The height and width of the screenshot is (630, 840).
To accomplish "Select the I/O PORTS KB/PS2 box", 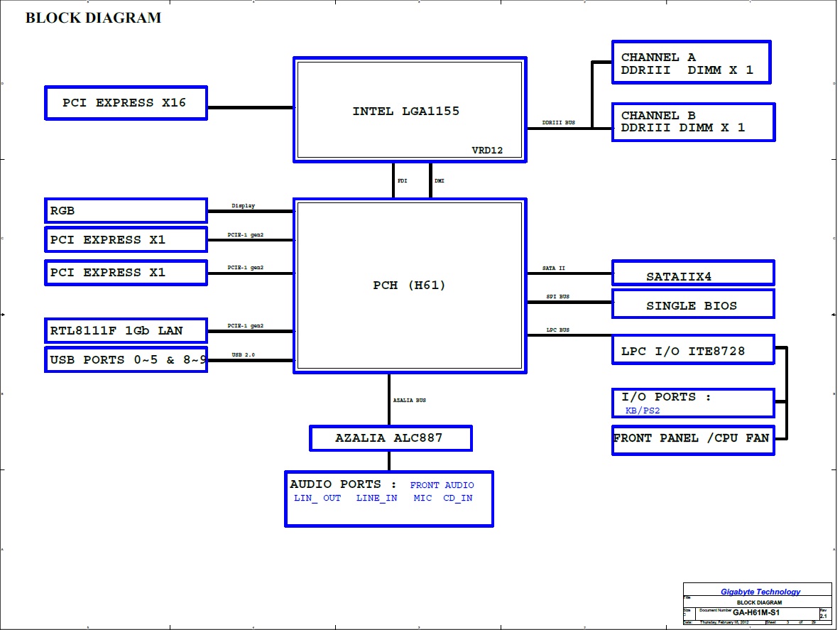I will click(x=693, y=403).
